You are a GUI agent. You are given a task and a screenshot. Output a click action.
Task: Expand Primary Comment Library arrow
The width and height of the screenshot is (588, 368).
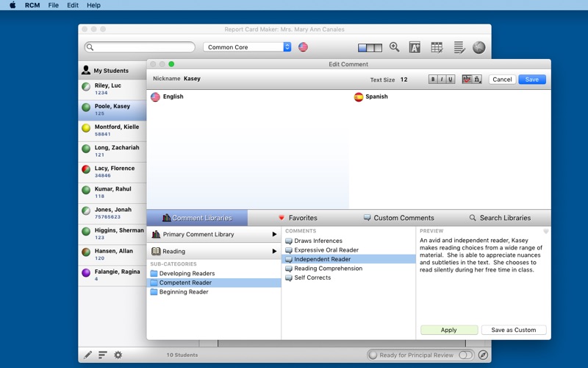(274, 234)
